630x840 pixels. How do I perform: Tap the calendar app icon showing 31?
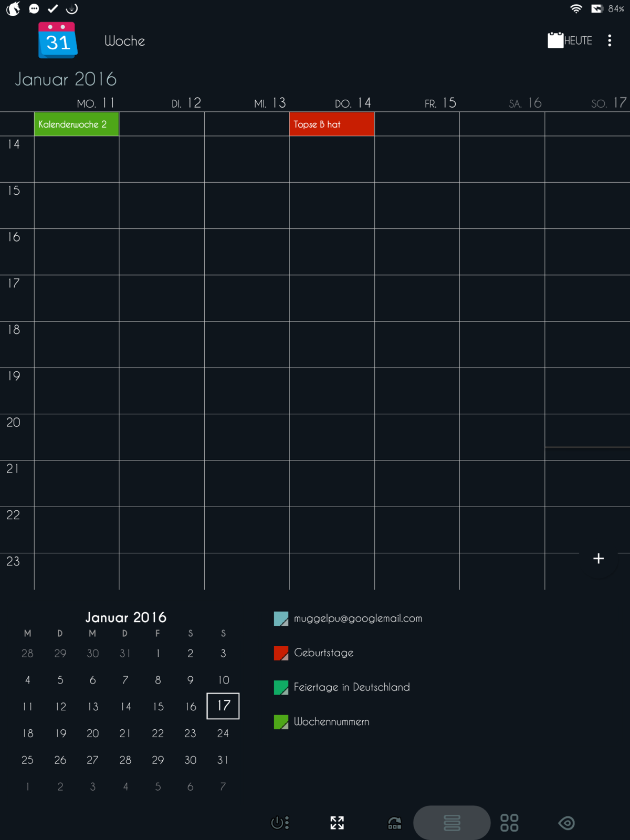tap(58, 40)
